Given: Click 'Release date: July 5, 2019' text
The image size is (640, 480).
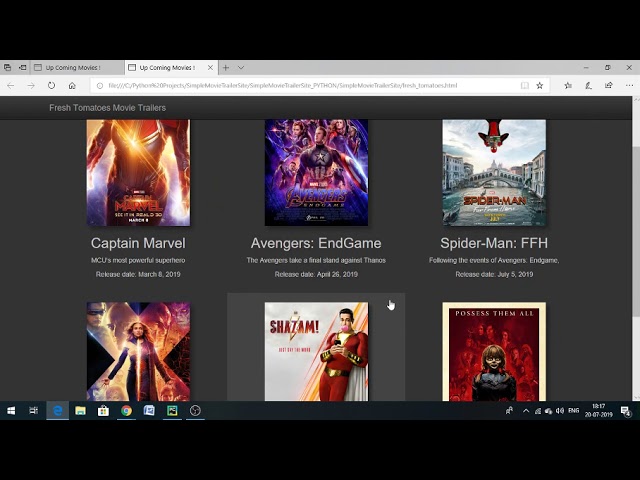Looking at the screenshot, I should point(494,274).
